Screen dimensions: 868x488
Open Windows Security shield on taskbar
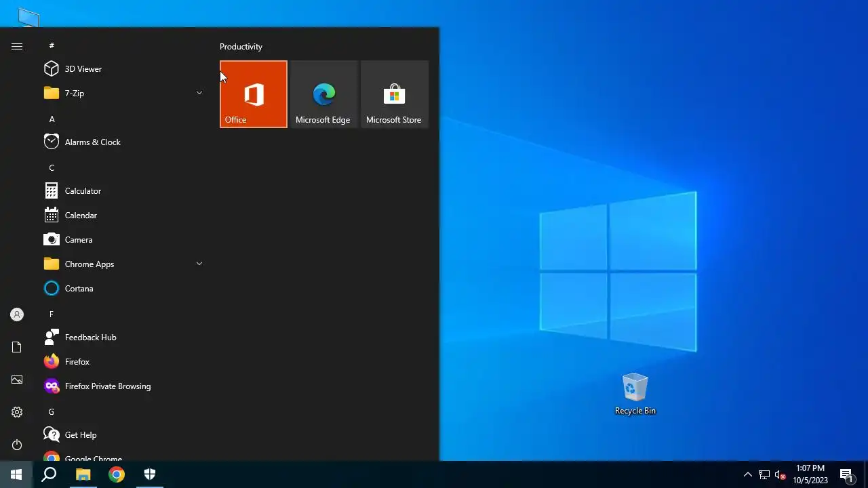click(x=150, y=474)
